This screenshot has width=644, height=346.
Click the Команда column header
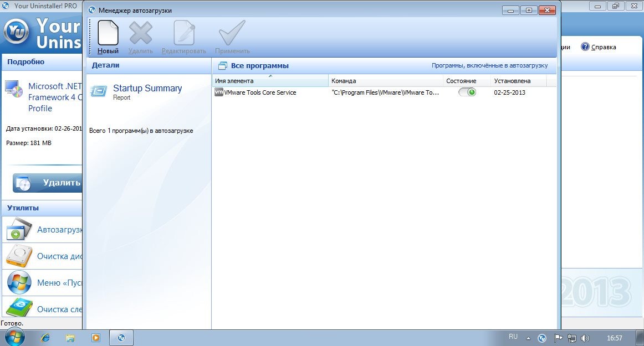pos(386,81)
